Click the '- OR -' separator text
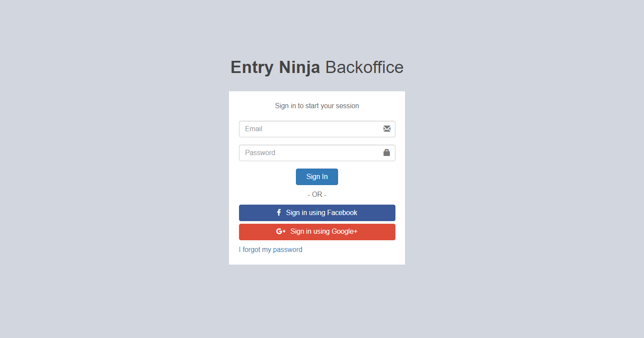Viewport: 644px width, 338px height. pyautogui.click(x=317, y=195)
